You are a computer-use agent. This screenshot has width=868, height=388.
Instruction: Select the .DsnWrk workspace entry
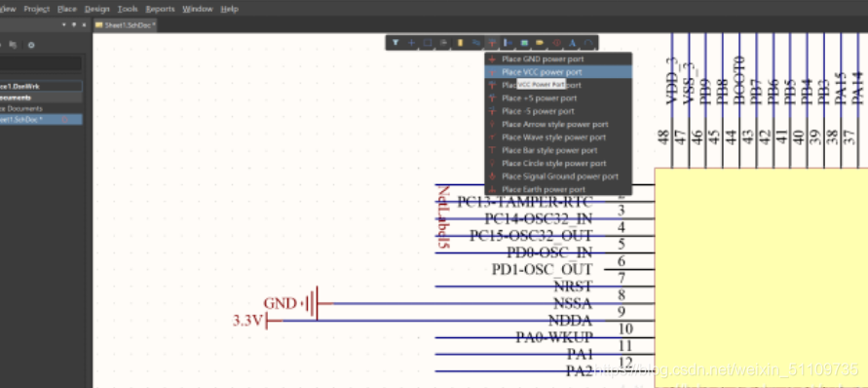point(41,87)
